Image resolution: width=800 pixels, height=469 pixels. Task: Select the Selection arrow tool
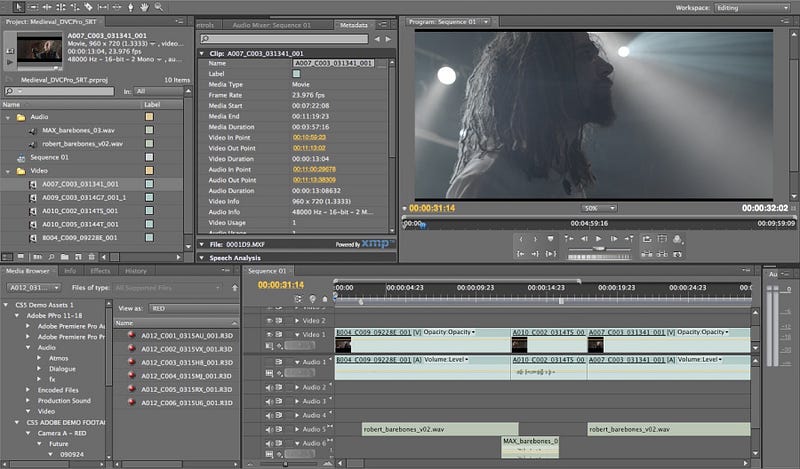tap(19, 7)
